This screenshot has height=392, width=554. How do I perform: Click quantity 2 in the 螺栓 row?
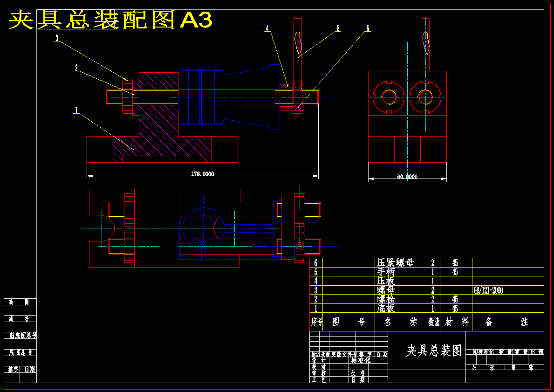pos(433,299)
